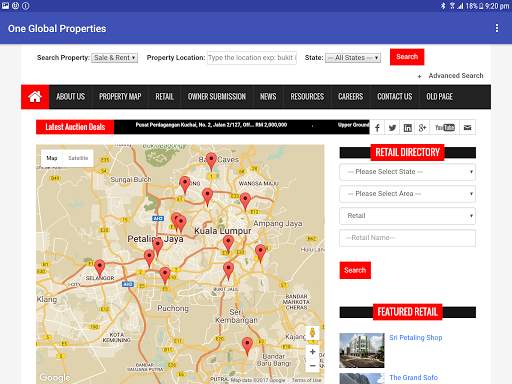Tap the Bluetooth status icon
The width and height of the screenshot is (512, 384).
point(443,6)
